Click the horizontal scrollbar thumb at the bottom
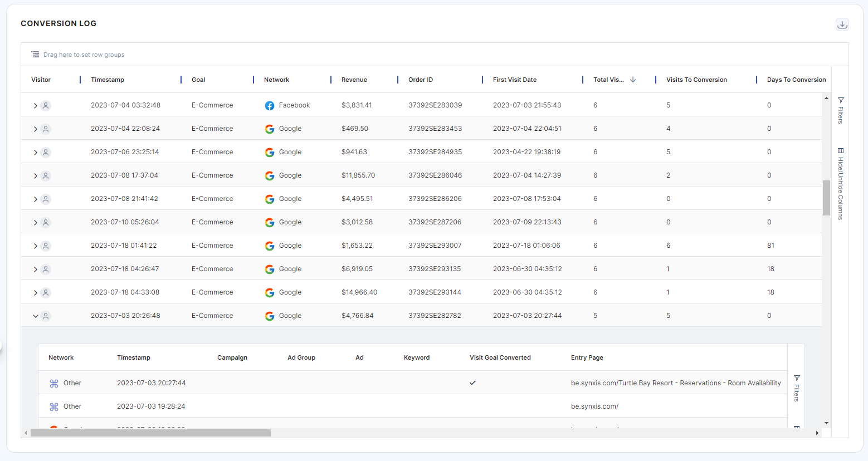This screenshot has width=868, height=461. point(150,433)
